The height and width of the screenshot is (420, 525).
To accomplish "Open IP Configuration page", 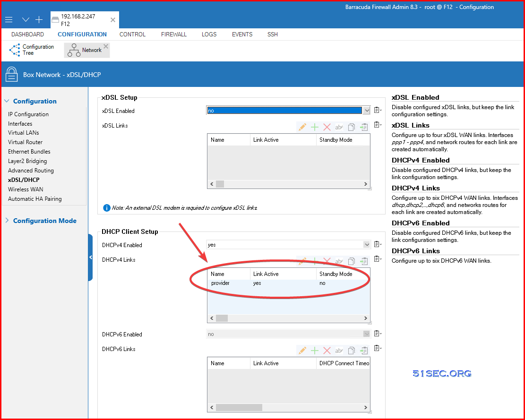I will click(28, 114).
